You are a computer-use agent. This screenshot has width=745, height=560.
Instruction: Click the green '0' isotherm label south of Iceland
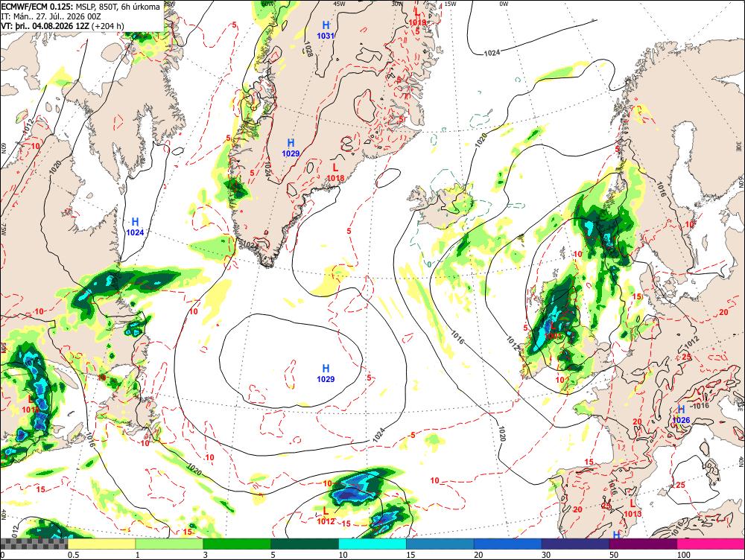coord(429,264)
